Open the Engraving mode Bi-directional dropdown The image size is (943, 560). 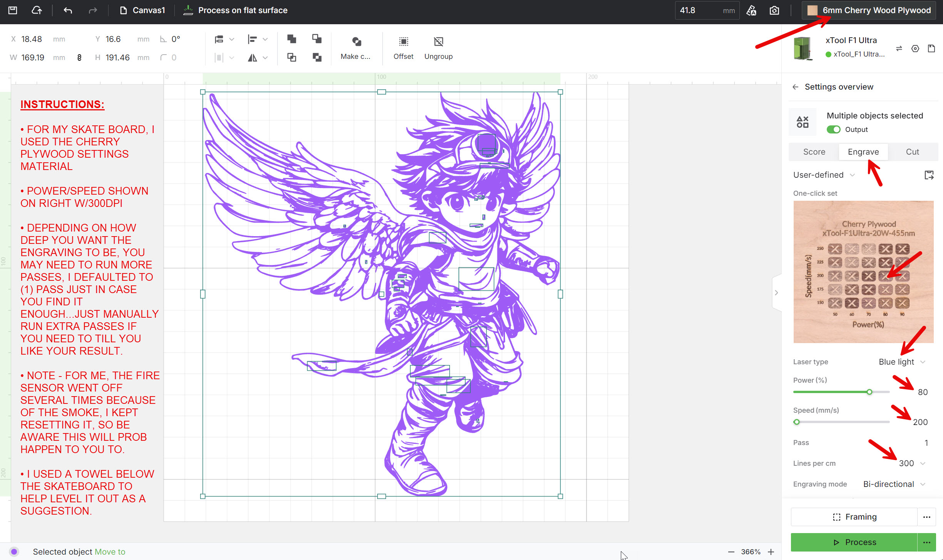[894, 484]
